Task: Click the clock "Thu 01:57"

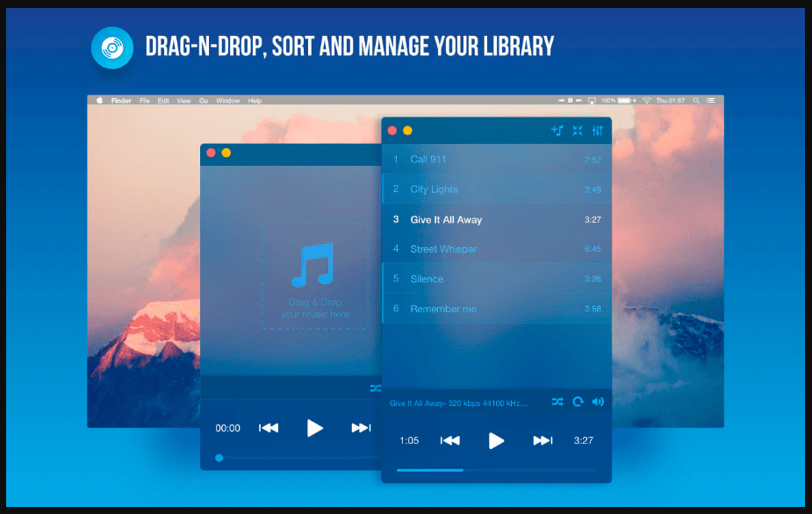Action: click(670, 100)
